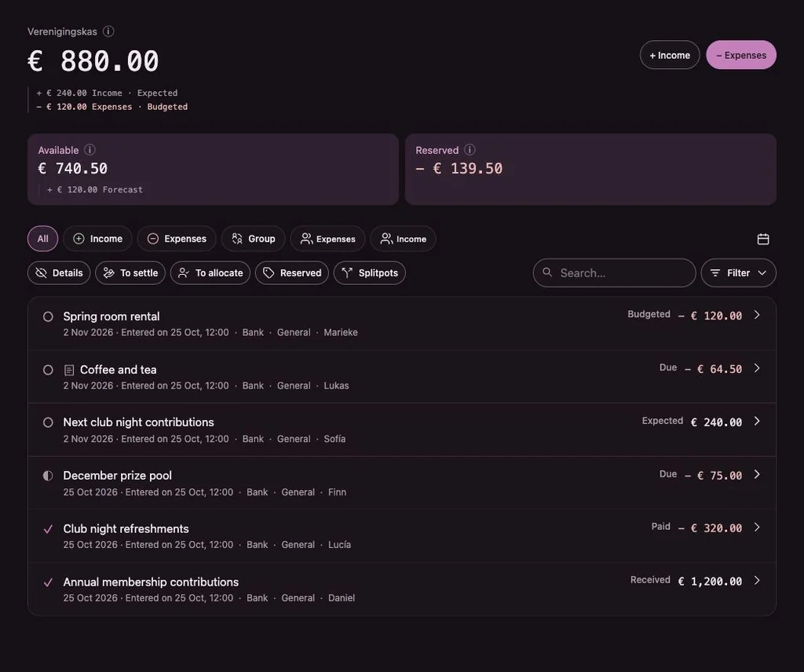Image resolution: width=804 pixels, height=672 pixels.
Task: Toggle the Details visibility filter
Action: pyautogui.click(x=59, y=272)
